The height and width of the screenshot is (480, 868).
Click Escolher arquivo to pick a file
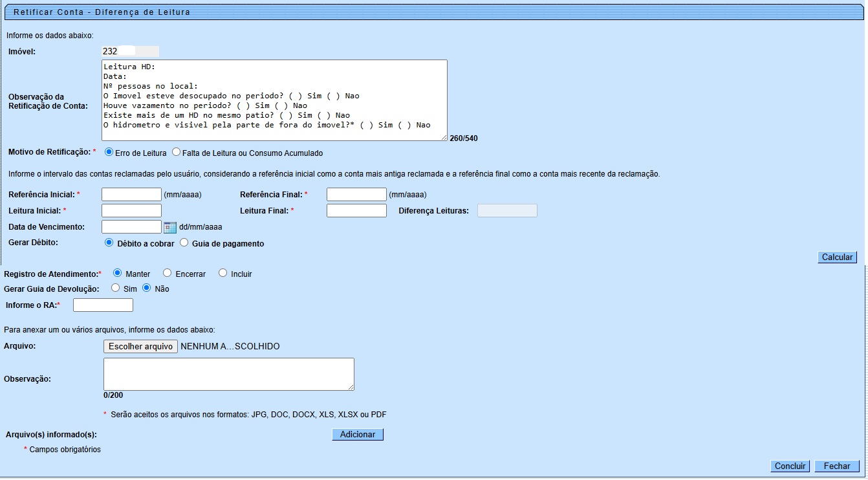click(x=140, y=347)
